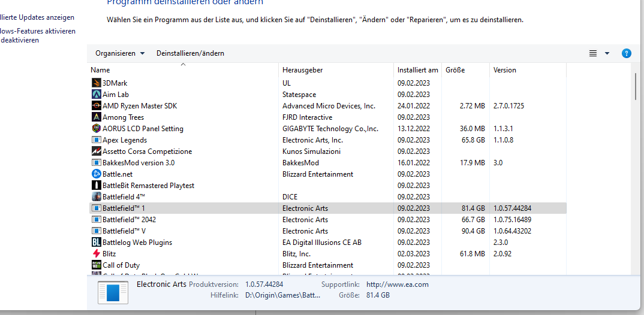
Task: Sort by the Name column header
Action: (x=183, y=70)
